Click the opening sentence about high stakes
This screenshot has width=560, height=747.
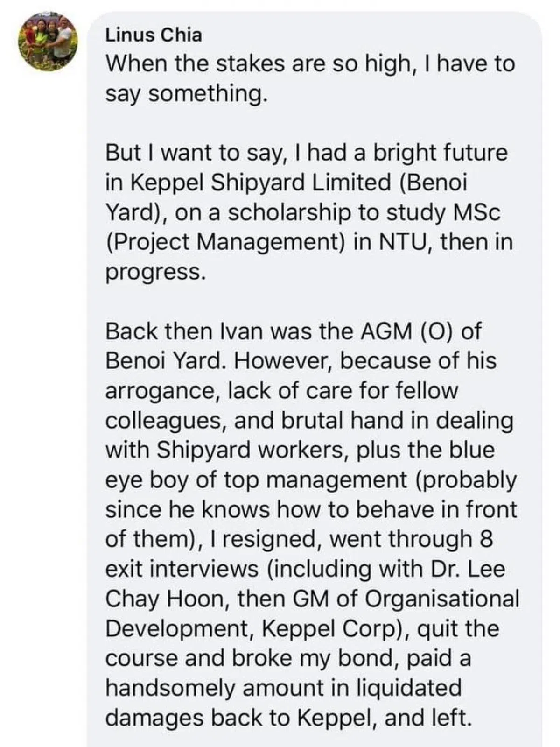310,63
